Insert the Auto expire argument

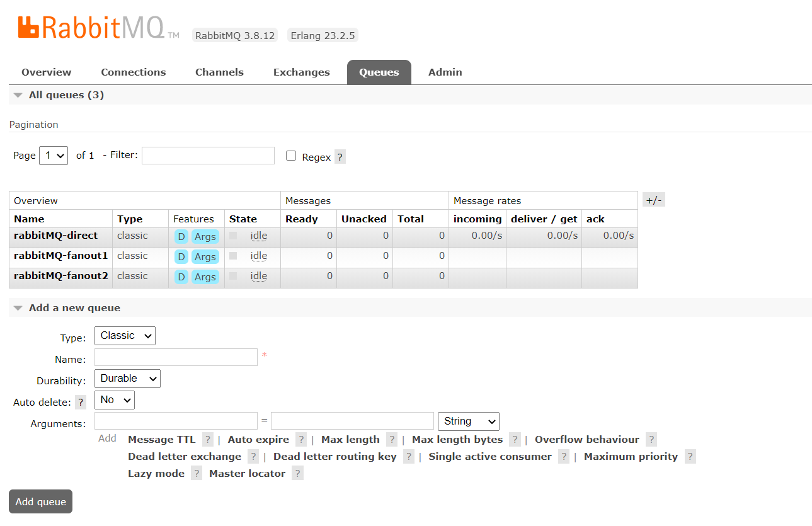pos(258,440)
